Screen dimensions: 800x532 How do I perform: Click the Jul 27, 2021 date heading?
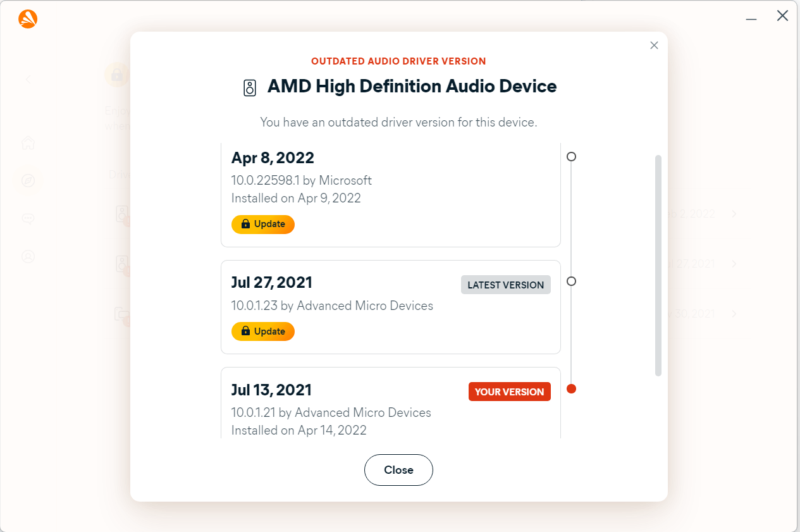[272, 282]
